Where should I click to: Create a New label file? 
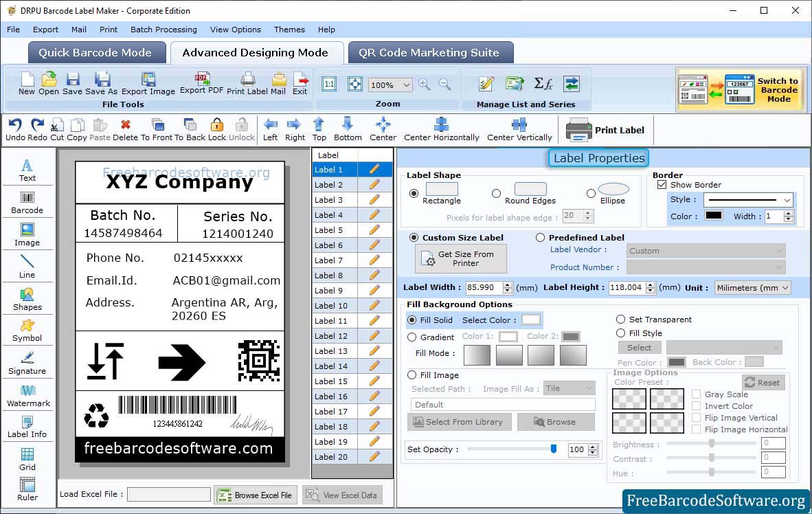pyautogui.click(x=27, y=84)
